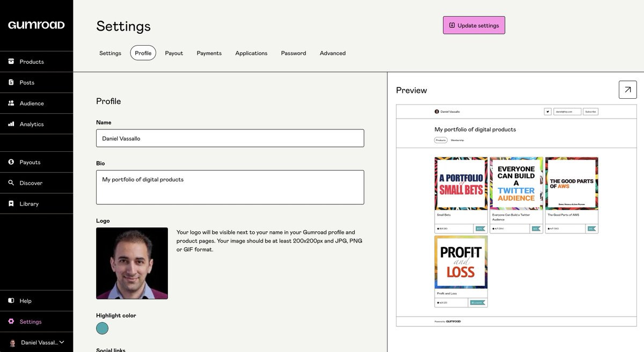This screenshot has height=352, width=644.
Task: Click the Powered by Gumroad logo in preview
Action: coord(453,321)
